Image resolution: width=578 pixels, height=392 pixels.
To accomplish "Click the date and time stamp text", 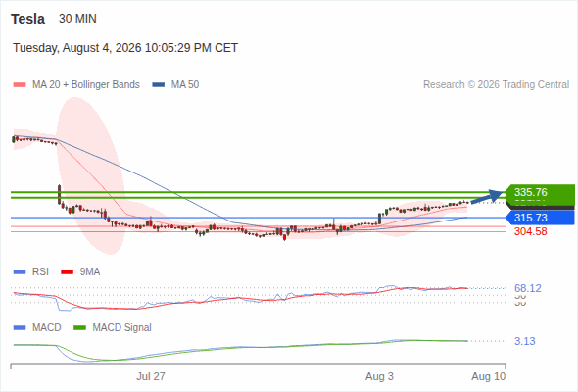I will tap(125, 48).
